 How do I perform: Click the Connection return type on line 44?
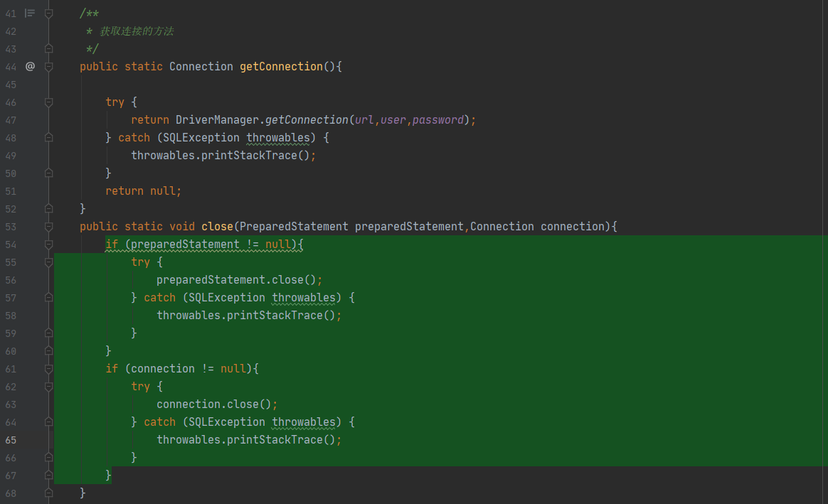201,67
